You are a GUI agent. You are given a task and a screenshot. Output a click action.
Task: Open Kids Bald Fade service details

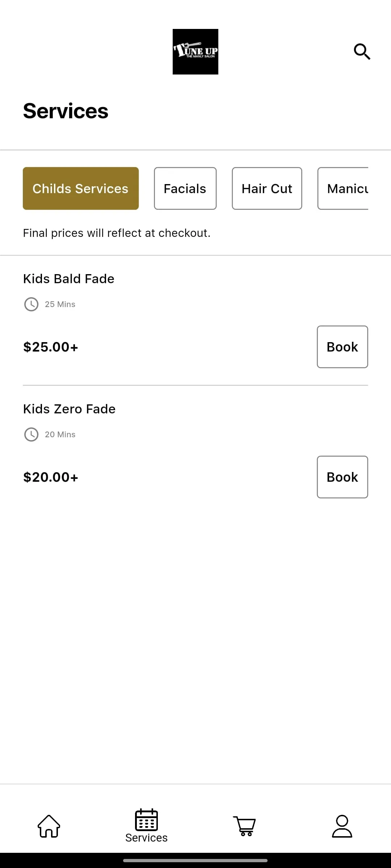coord(69,279)
